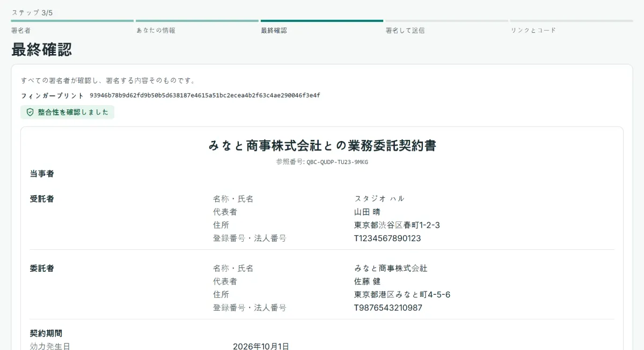Click the 契約期間 section heading
Screen dimensions: 644x350
click(46, 333)
